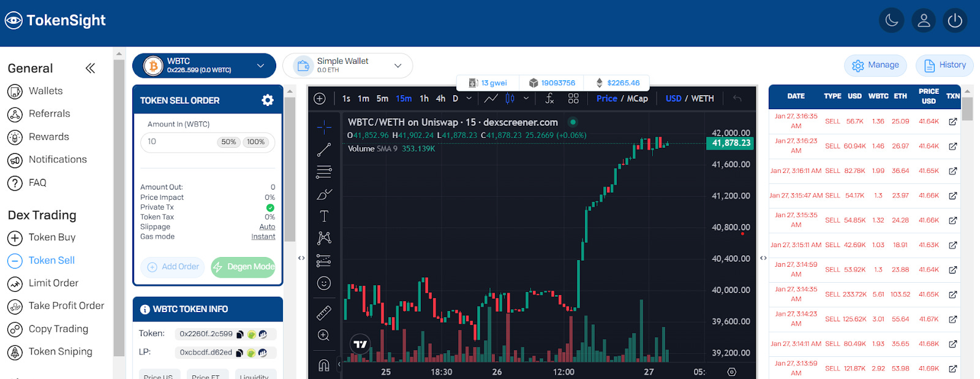
Task: Click the Manage button
Action: point(875,65)
